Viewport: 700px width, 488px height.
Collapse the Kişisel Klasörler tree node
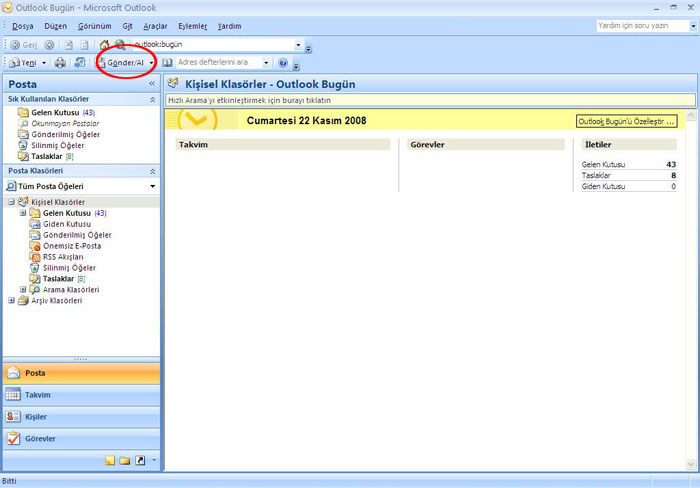12,202
